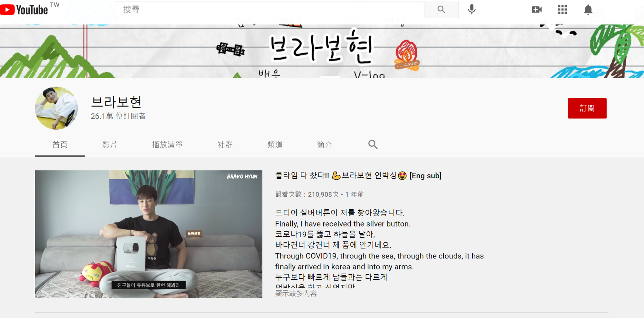Open the 頻道 tab
This screenshot has height=318, width=644.
pos(275,145)
